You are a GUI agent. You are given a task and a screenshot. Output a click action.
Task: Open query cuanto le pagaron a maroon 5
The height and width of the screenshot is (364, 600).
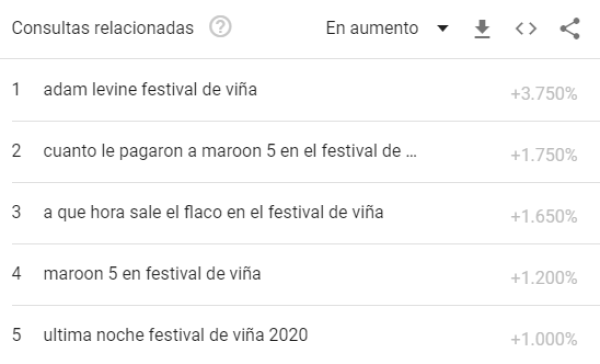[230, 151]
